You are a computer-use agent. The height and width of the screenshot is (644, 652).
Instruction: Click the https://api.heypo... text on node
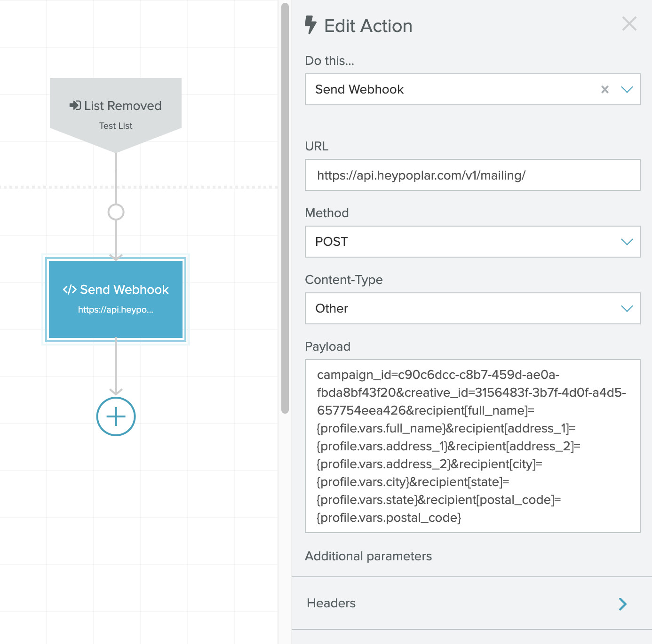(116, 310)
